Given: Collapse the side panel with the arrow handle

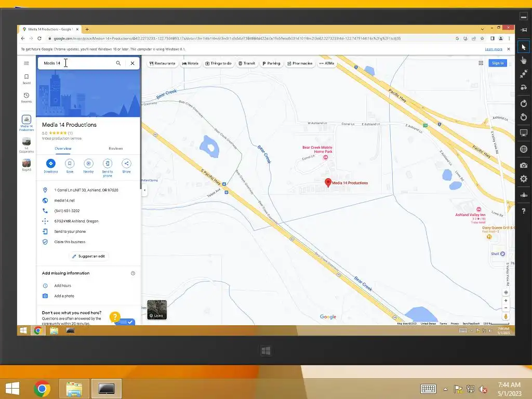Looking at the screenshot, I should tap(144, 190).
